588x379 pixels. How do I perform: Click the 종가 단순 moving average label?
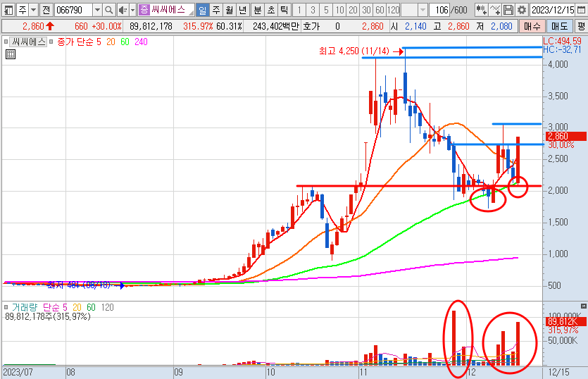pos(75,42)
